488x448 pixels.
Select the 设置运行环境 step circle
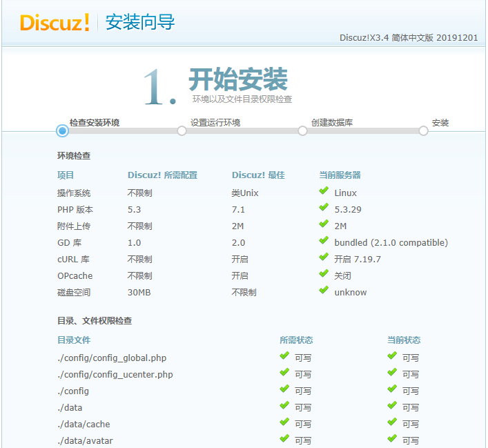(182, 130)
